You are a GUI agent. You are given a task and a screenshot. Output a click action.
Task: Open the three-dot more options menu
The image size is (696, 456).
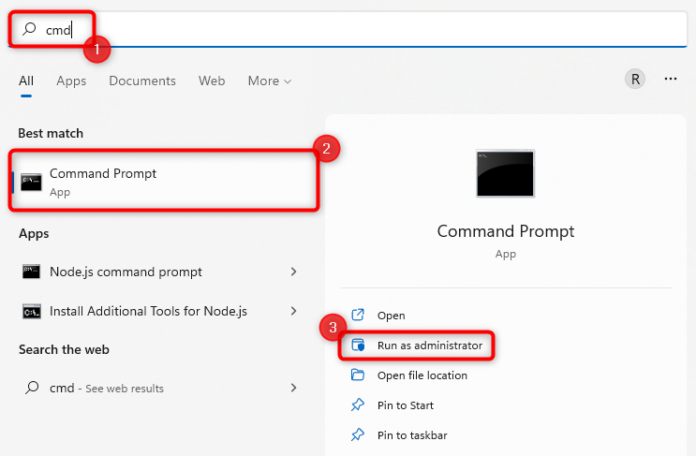(671, 79)
